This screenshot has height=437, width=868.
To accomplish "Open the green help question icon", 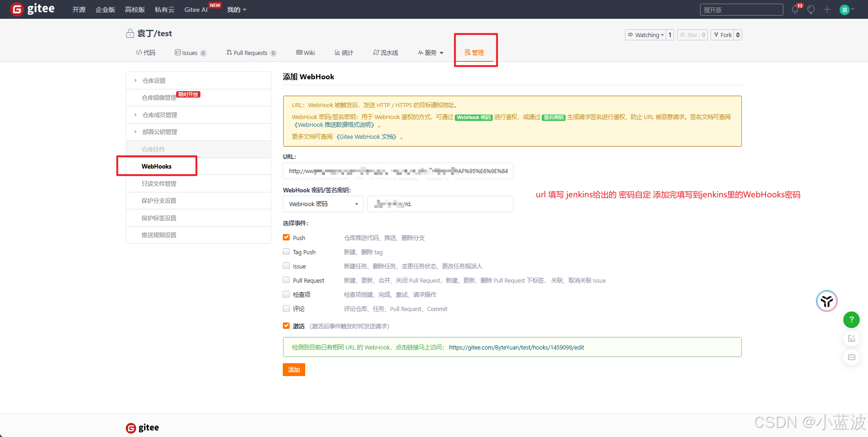I will [x=852, y=320].
